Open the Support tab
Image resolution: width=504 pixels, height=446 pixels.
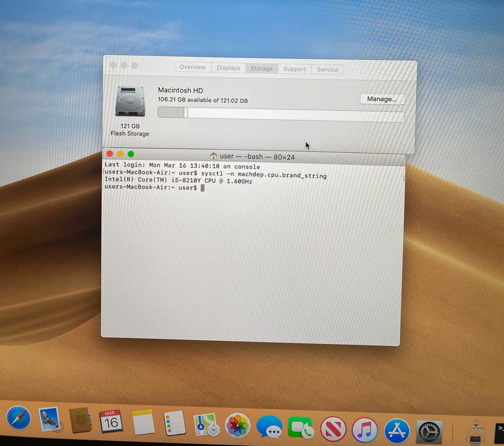point(295,69)
